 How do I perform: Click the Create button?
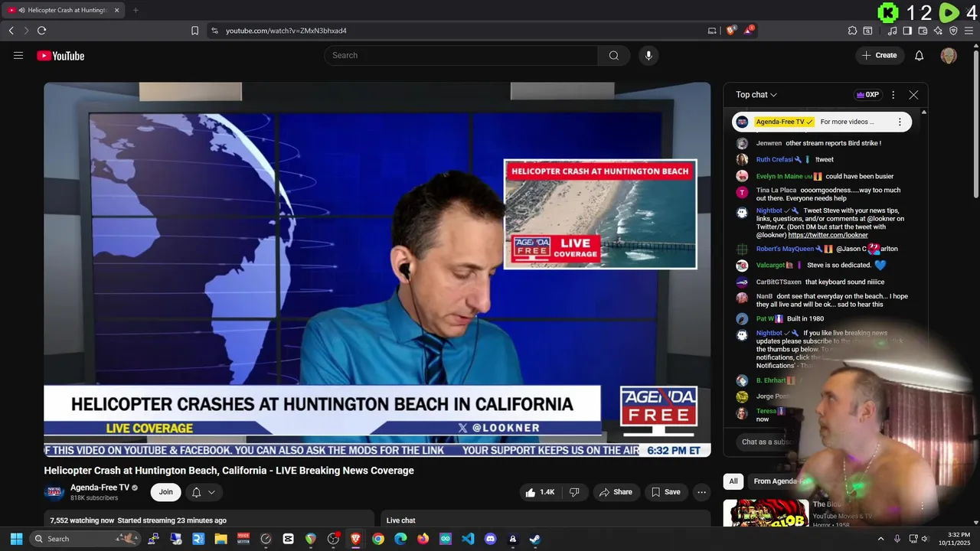[x=879, y=55]
